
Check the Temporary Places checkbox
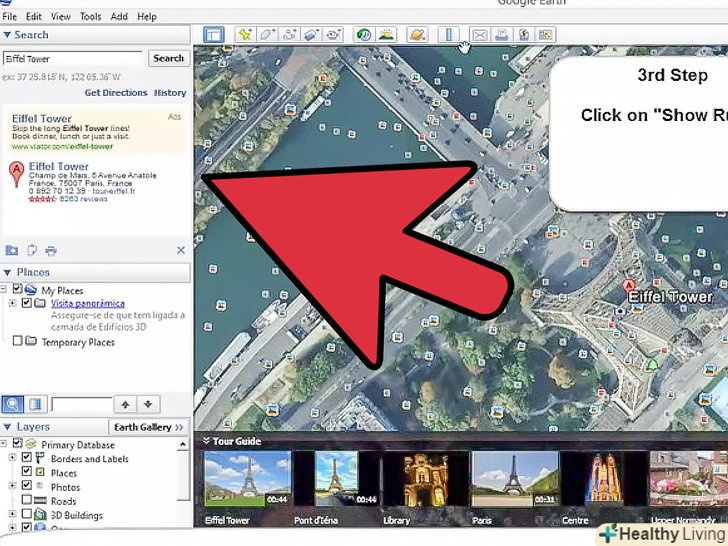(17, 341)
